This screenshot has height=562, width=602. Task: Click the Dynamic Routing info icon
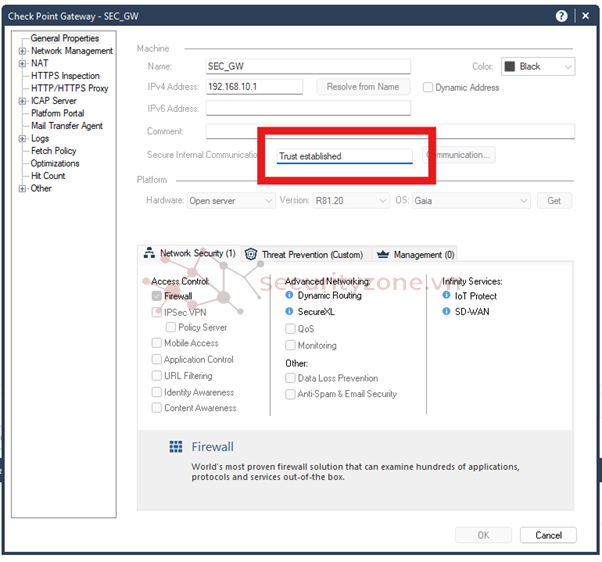click(x=289, y=295)
